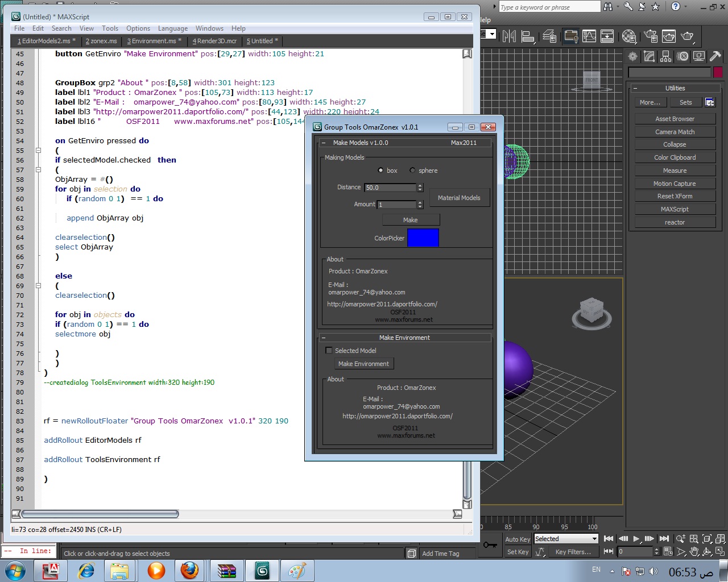The height and width of the screenshot is (582, 728).
Task: Open the Layer Manager icon
Action: 549,36
